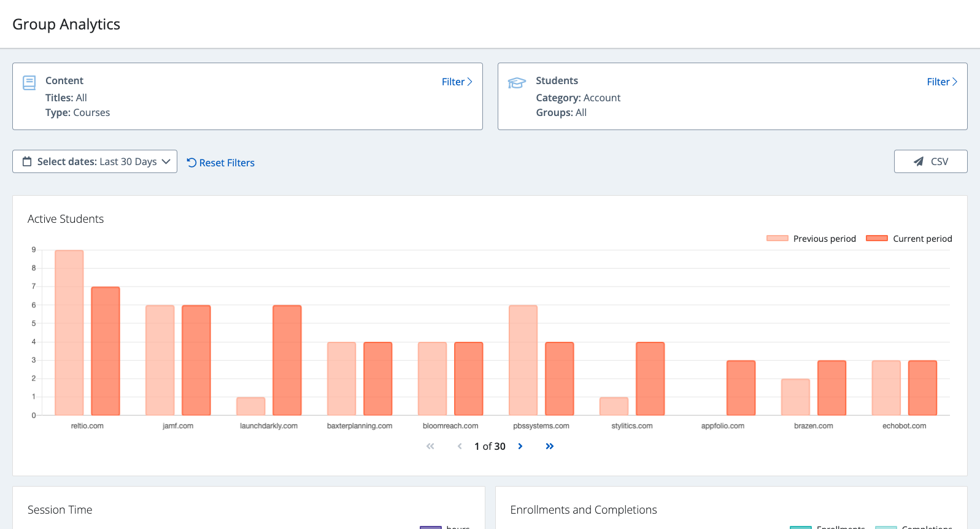Toggle Previous period legend series
The width and height of the screenshot is (980, 529).
click(811, 239)
